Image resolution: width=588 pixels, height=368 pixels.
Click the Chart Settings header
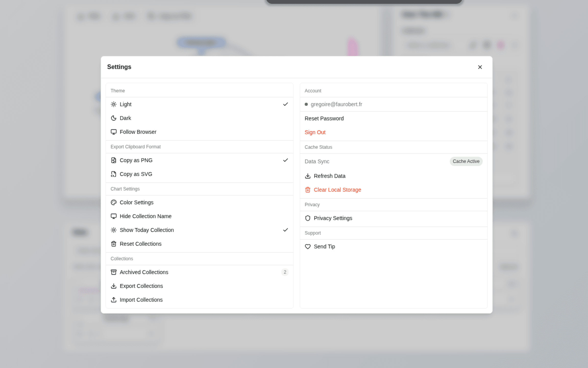tap(125, 189)
